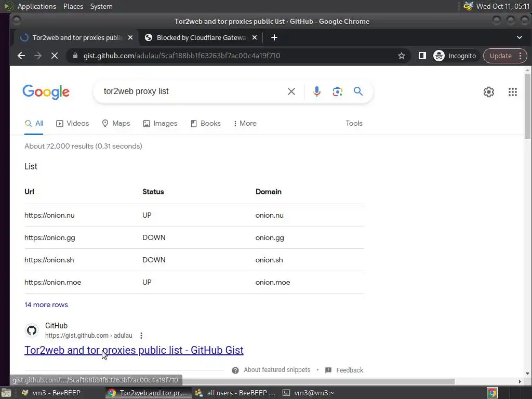Click the GitHub favicon in the result
Image resolution: width=532 pixels, height=399 pixels.
(x=32, y=330)
